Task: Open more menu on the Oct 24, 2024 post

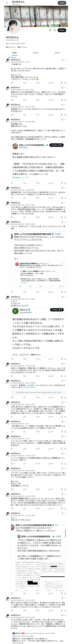Action: click(x=65, y=453)
